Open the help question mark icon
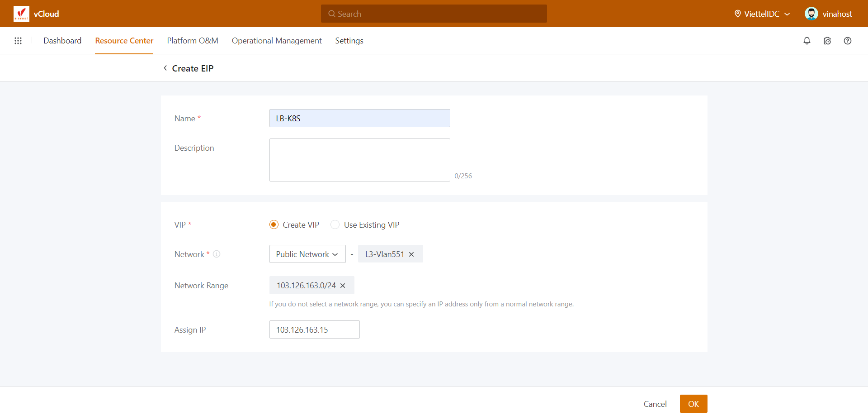The width and height of the screenshot is (868, 420). 847,41
